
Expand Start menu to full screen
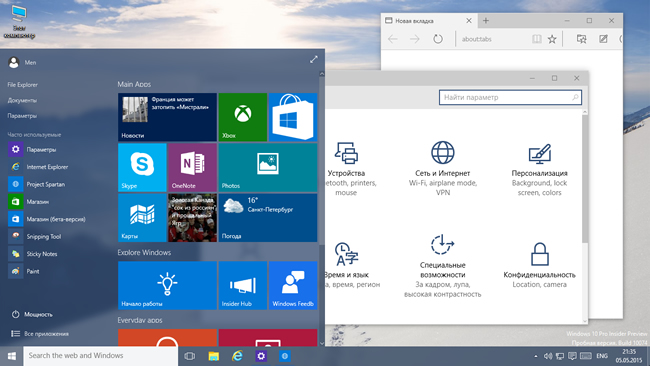(314, 60)
